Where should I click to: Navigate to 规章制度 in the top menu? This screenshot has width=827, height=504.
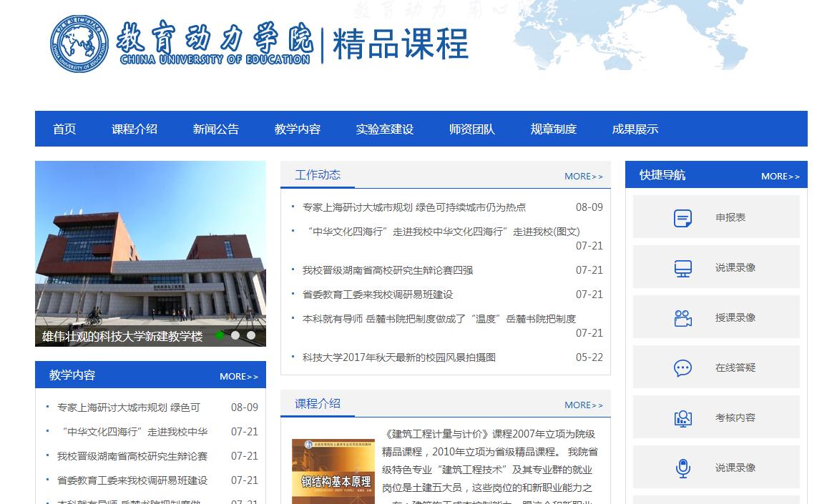(x=552, y=129)
